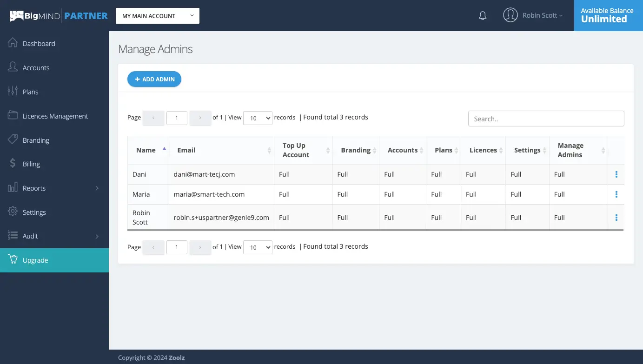Click the Billing dollar sign icon
This screenshot has height=364, width=643.
[x=13, y=164]
